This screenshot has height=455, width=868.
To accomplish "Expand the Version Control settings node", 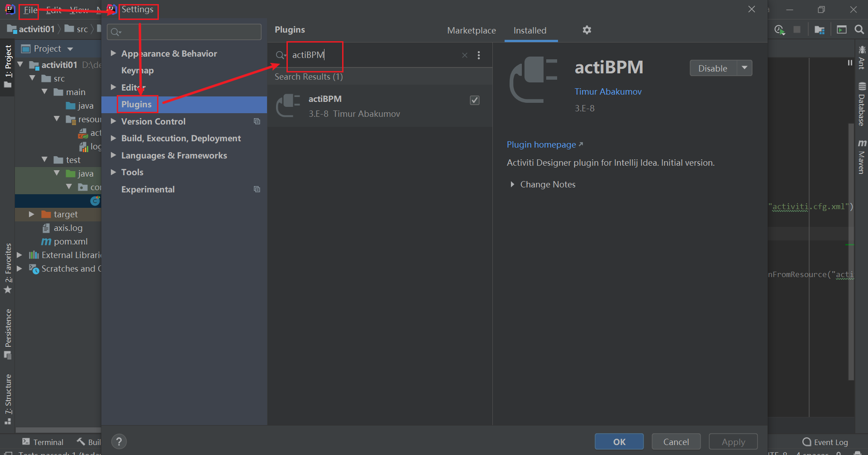I will click(114, 121).
